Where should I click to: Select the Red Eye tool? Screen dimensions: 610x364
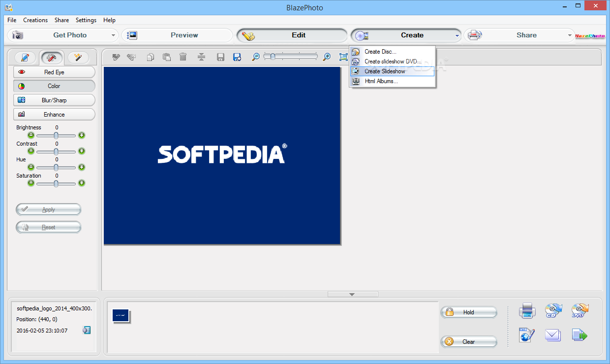click(54, 72)
